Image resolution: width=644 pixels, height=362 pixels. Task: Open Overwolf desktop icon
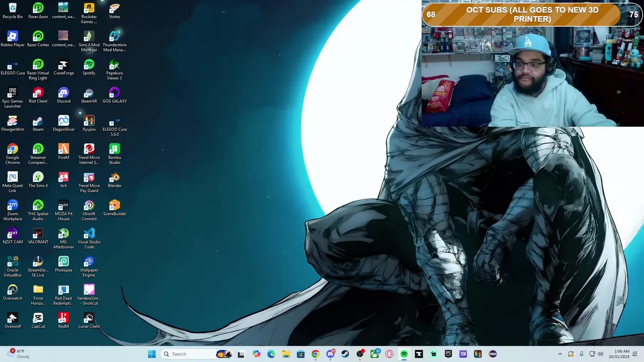[x=13, y=321]
